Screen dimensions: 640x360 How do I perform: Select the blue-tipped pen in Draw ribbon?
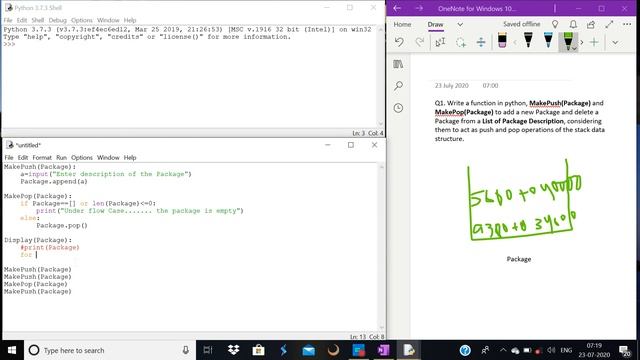(x=548, y=40)
